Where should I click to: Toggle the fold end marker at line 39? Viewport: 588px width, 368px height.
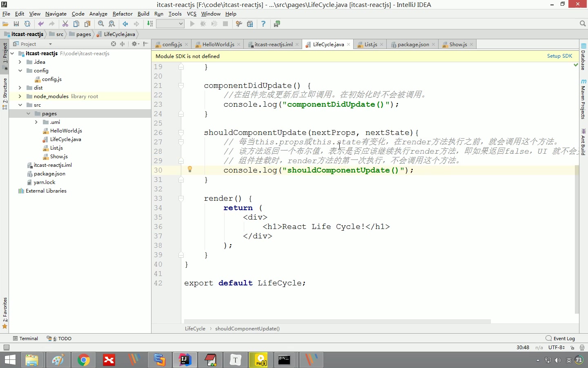coord(181,255)
